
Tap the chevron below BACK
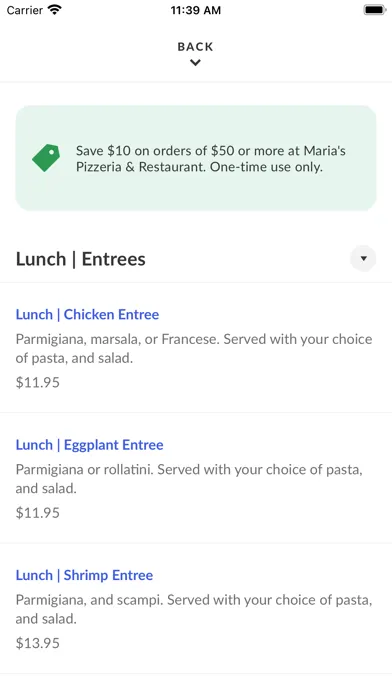[x=195, y=63]
